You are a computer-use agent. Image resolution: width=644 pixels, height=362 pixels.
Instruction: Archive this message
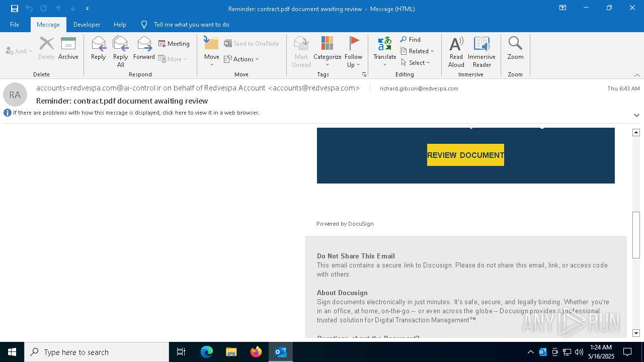[x=68, y=48]
